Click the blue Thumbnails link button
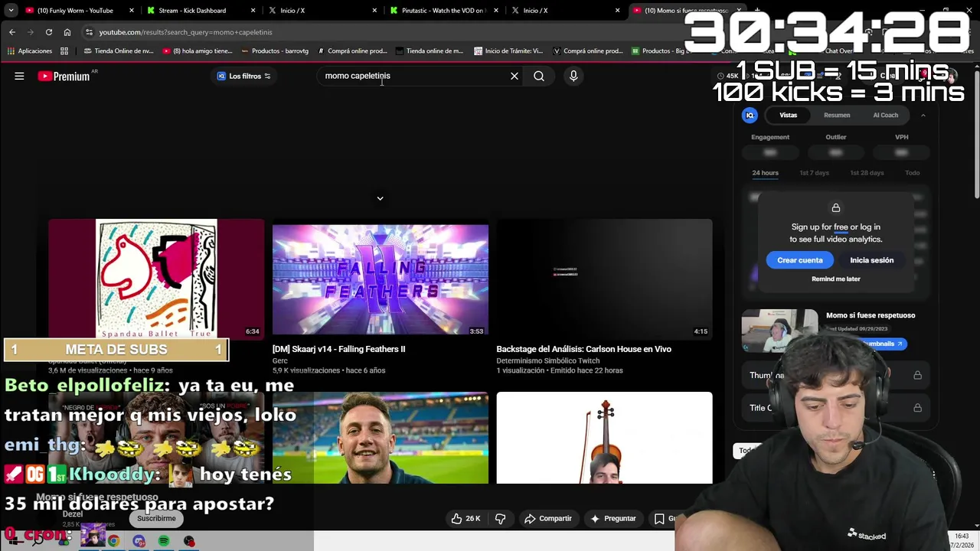The image size is (980, 551). click(884, 344)
